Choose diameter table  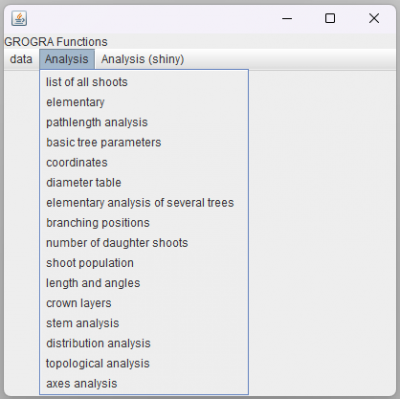[x=144, y=183]
